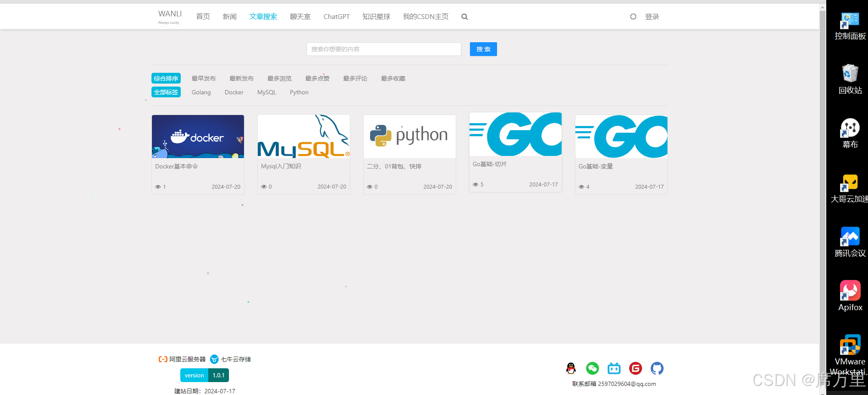Filter by Docker tag
This screenshot has height=395, width=868.
coord(234,92)
